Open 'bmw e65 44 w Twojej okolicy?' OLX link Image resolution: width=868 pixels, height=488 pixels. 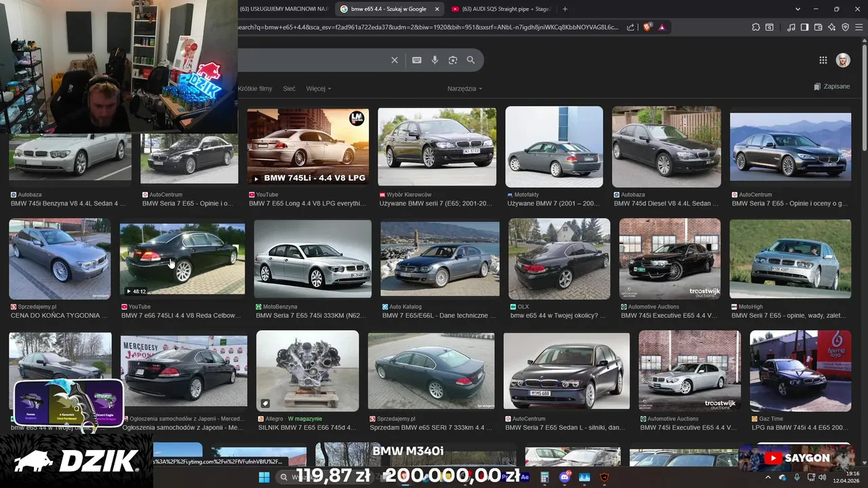(558, 316)
